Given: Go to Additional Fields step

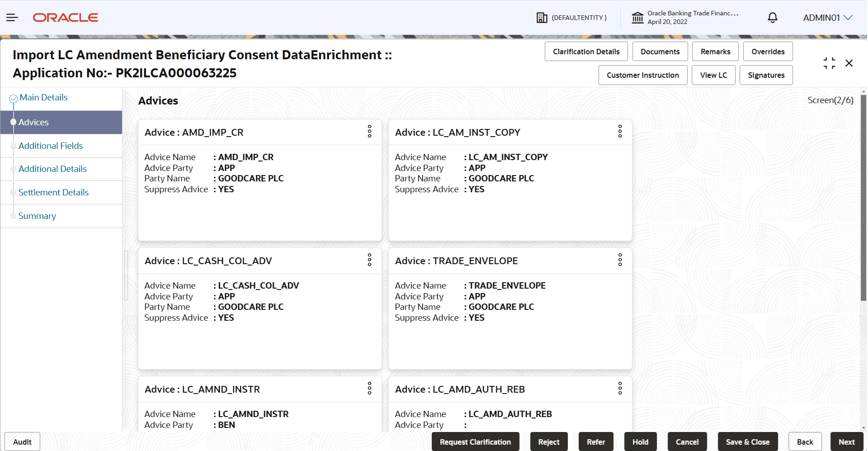Looking at the screenshot, I should 51,146.
